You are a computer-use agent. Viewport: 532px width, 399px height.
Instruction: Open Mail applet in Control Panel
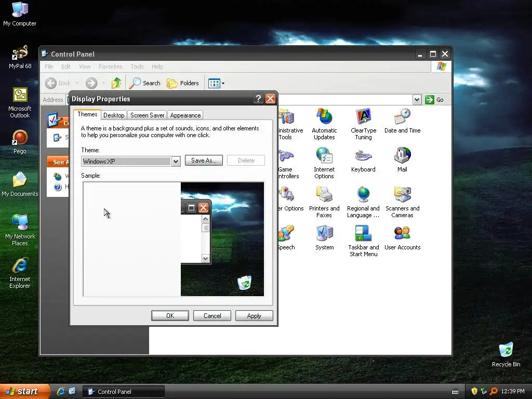(x=403, y=160)
